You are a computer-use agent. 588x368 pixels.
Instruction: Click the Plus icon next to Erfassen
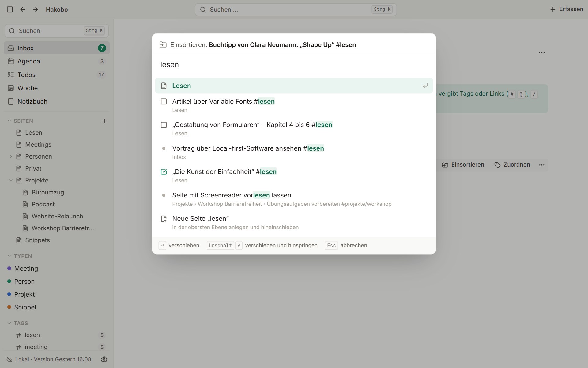point(553,10)
